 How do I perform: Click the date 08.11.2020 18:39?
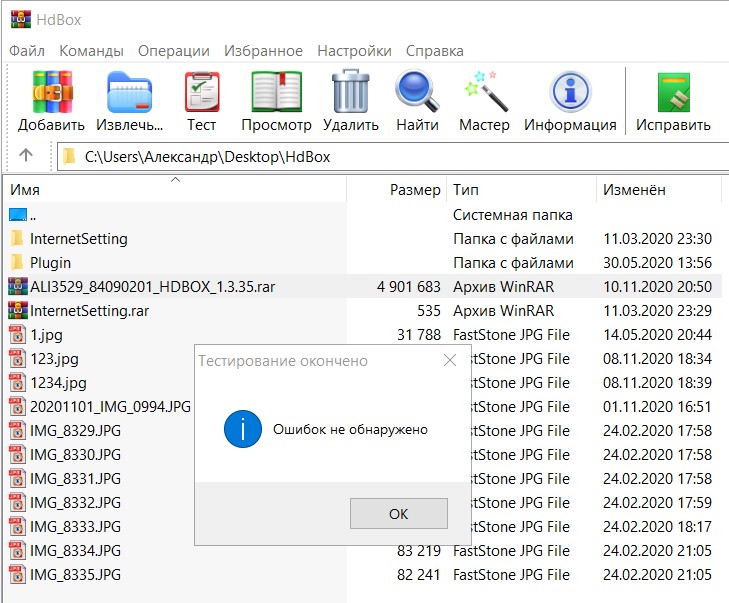pos(657,382)
